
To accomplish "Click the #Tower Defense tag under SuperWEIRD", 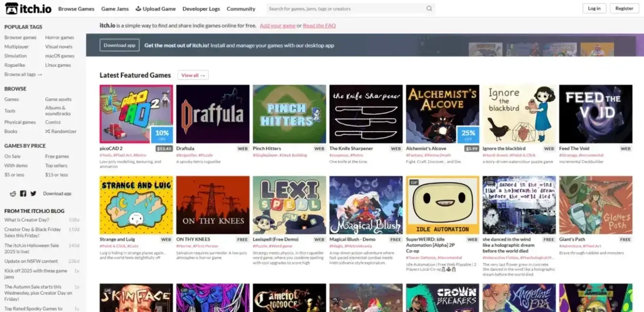I will tap(421, 258).
